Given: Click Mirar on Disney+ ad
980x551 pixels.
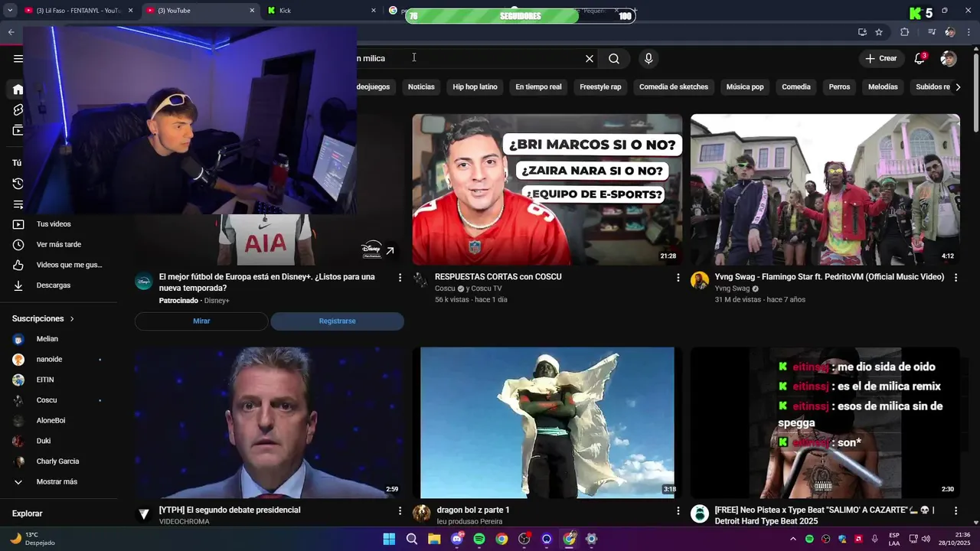Looking at the screenshot, I should pyautogui.click(x=201, y=321).
